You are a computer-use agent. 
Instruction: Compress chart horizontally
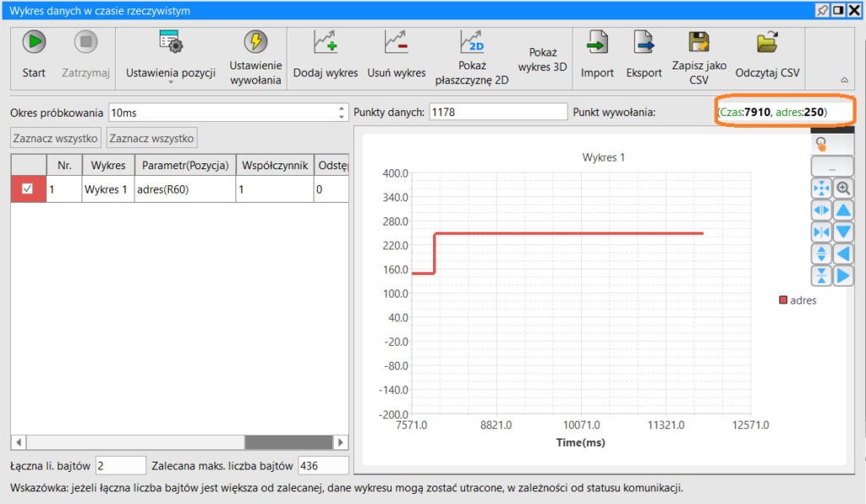coord(821,232)
